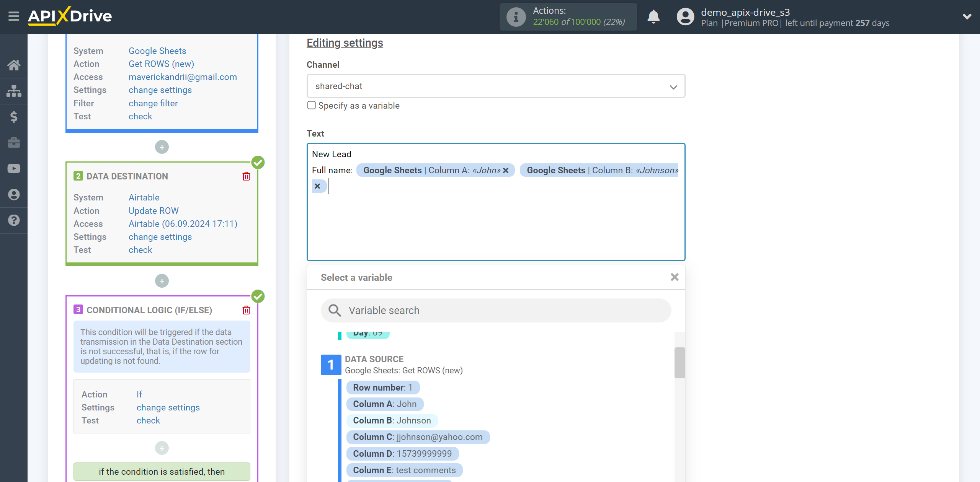This screenshot has width=980, height=482.
Task: Click the If action link
Action: point(139,394)
